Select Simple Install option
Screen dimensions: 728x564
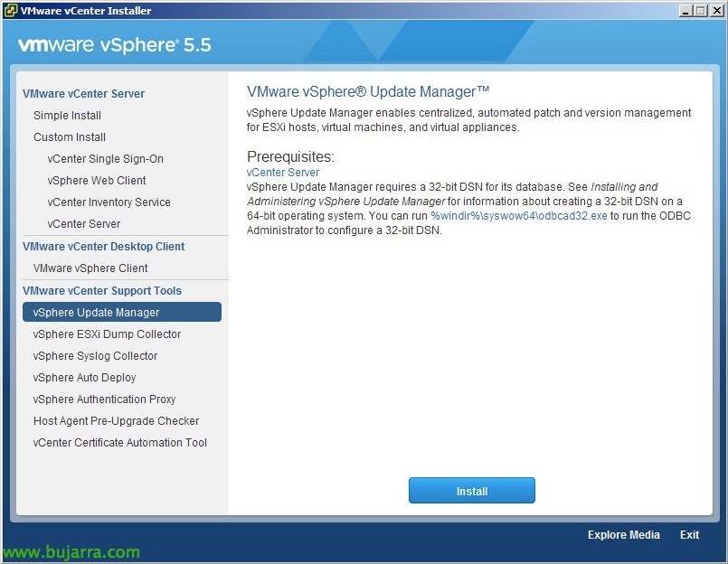tap(67, 116)
